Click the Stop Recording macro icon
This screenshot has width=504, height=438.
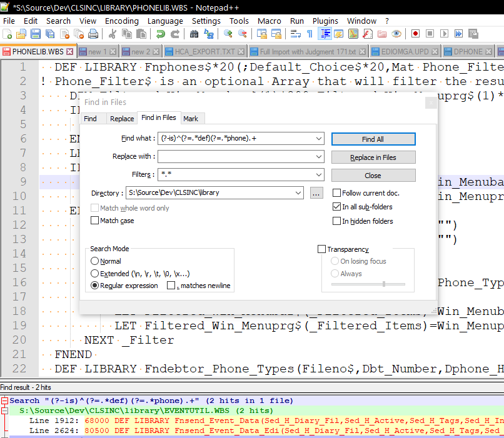click(430, 34)
